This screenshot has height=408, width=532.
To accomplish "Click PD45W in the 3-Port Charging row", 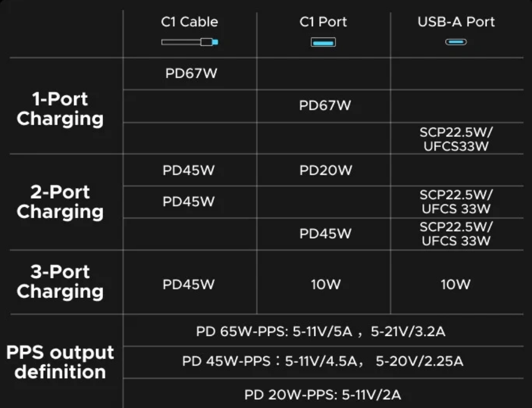I will pyautogui.click(x=188, y=285).
